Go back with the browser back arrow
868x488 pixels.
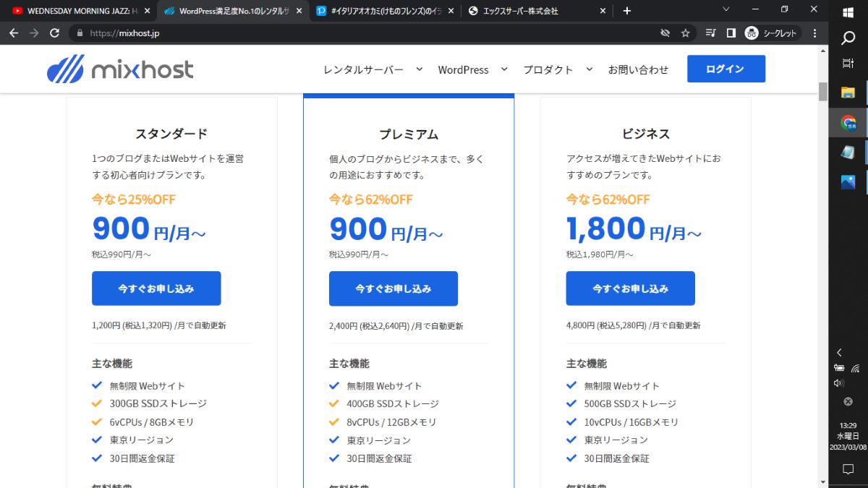pos(13,33)
